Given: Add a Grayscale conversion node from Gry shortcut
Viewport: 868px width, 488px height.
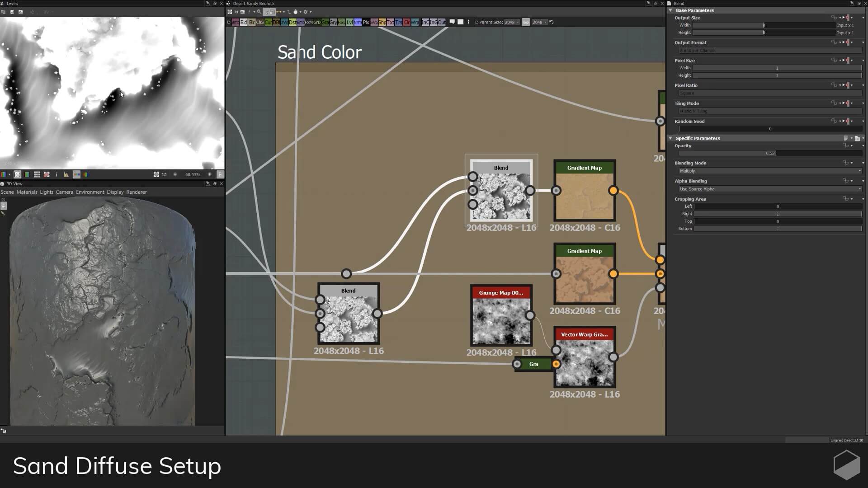Looking at the screenshot, I should 333,22.
